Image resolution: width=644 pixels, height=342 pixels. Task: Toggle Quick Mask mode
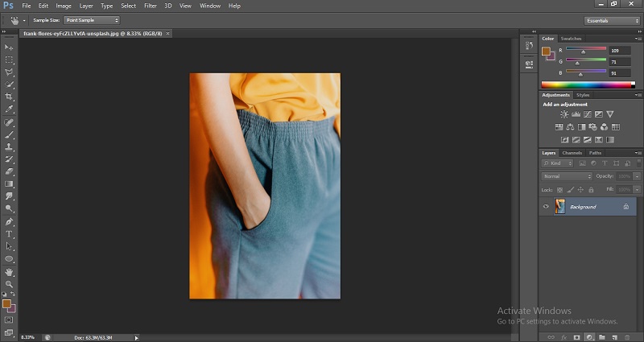[x=9, y=319]
